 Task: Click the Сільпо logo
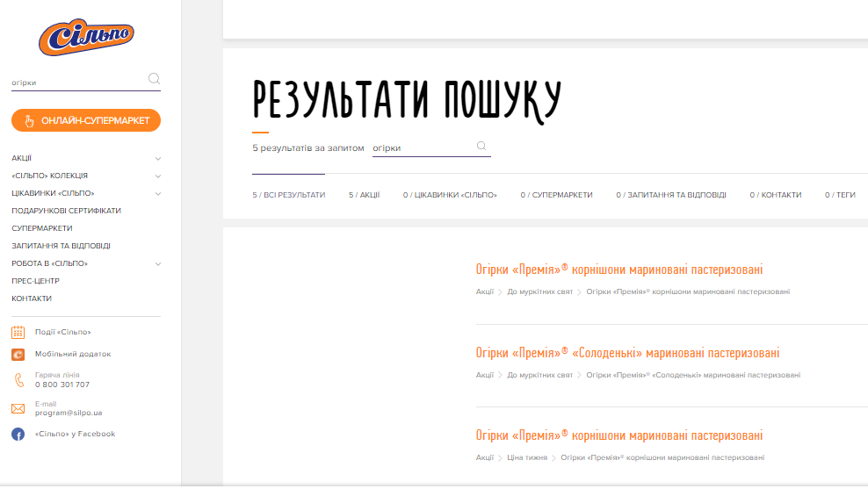coord(86,36)
